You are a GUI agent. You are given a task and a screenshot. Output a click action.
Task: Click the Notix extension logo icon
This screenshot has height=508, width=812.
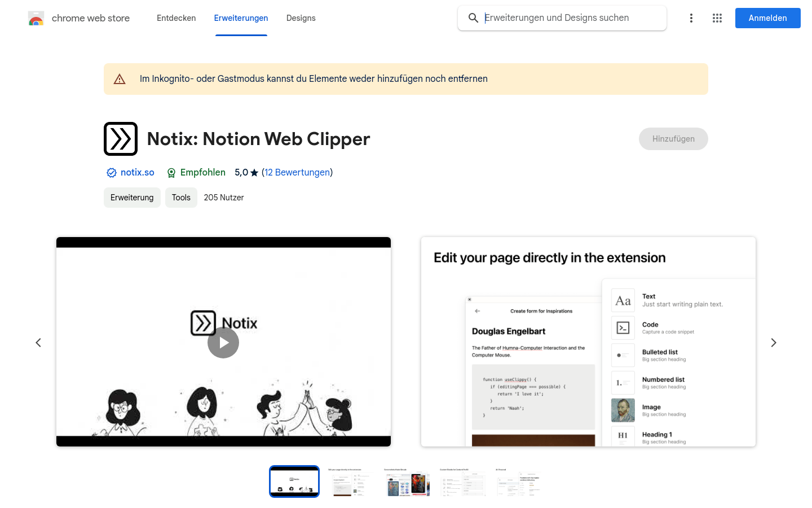(121, 139)
